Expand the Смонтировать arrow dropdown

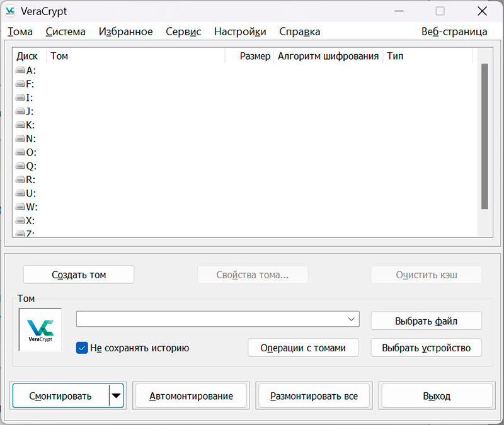point(117,396)
